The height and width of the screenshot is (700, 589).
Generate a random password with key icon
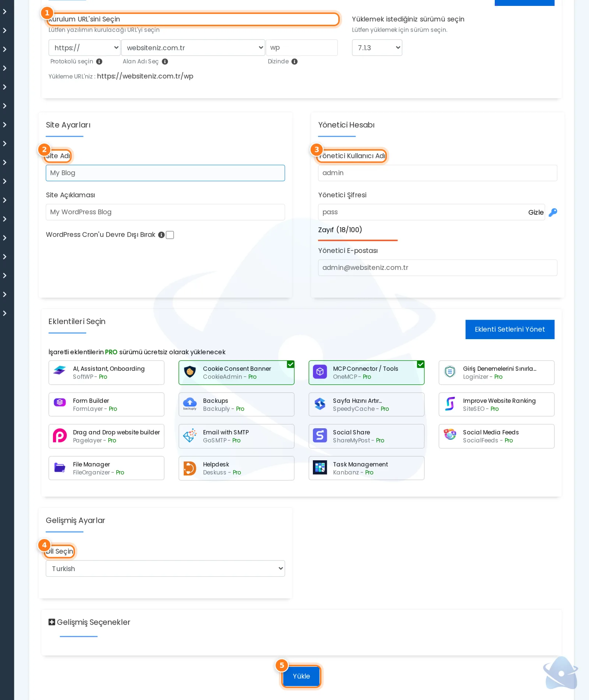click(x=553, y=212)
